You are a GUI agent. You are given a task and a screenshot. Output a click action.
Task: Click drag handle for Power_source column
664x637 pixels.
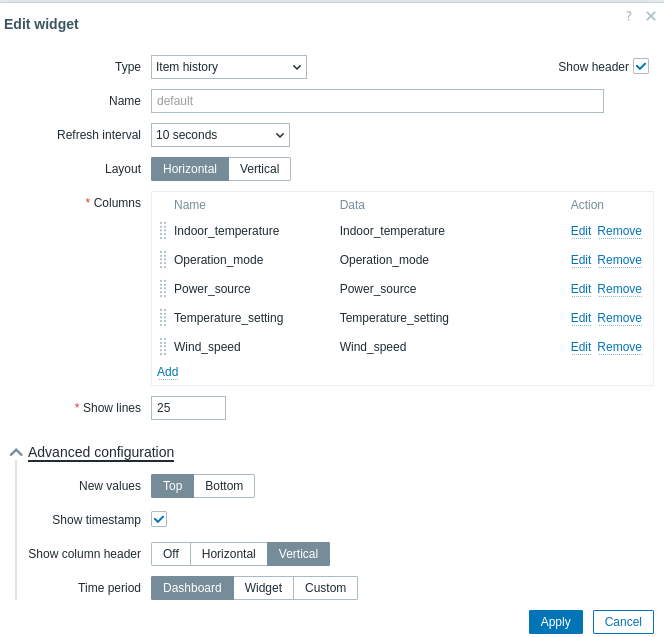point(163,289)
